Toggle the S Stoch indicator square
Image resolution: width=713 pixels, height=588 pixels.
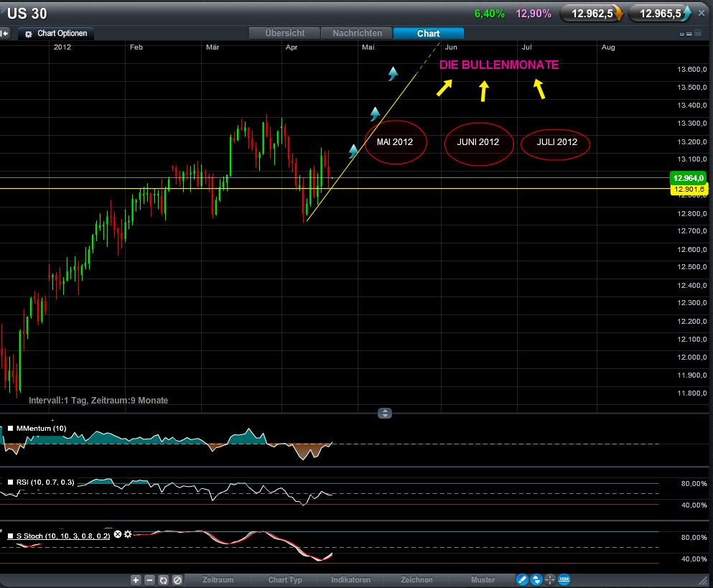11,536
